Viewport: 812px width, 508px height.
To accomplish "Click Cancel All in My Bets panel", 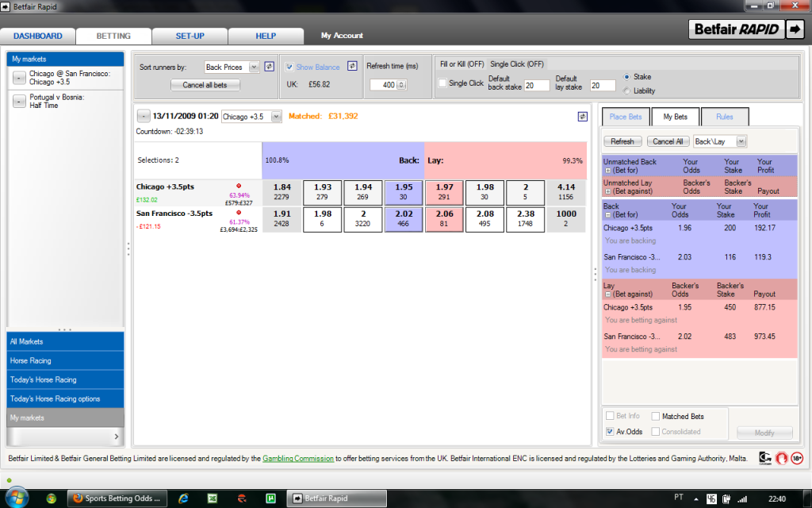I will pos(668,141).
